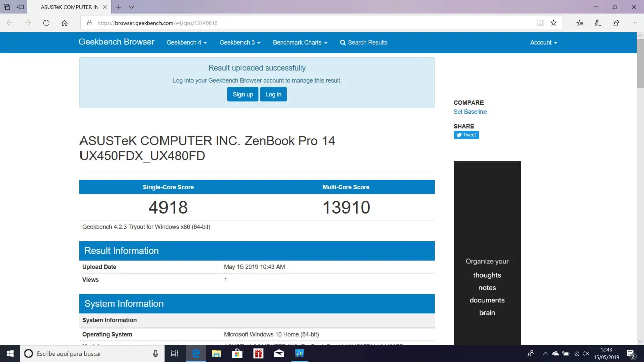Viewport: 644px width, 362px height.
Task: Click the Set Baseline link
Action: point(470,112)
